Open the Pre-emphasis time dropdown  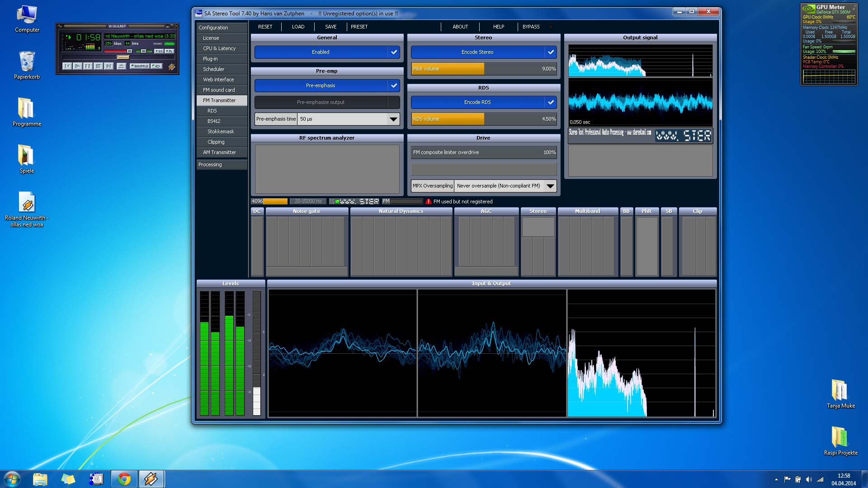click(x=349, y=119)
